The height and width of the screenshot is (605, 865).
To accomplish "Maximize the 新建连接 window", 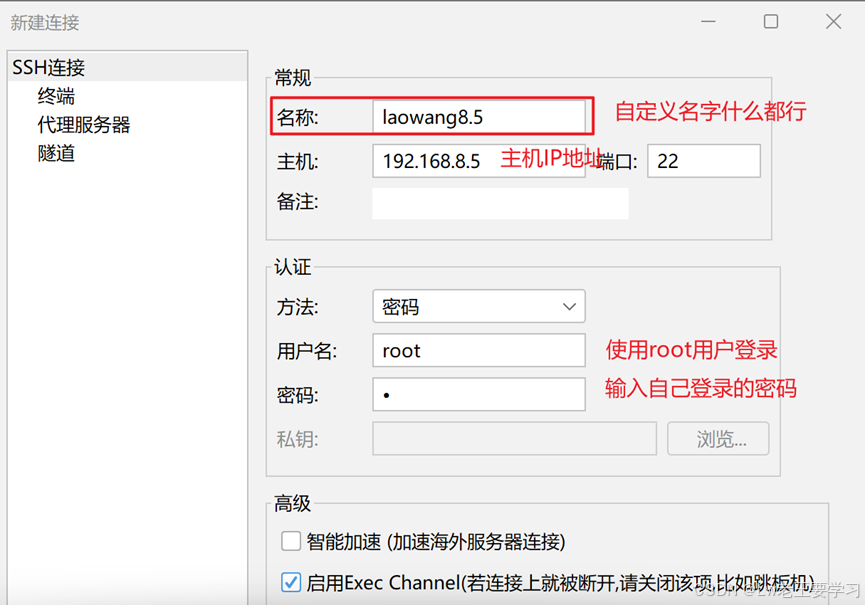I will (771, 21).
